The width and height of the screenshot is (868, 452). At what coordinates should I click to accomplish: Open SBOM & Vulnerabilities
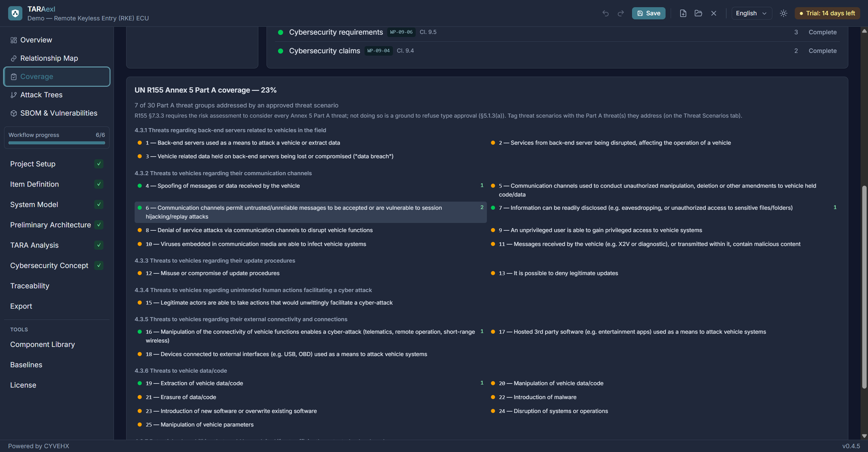[57, 113]
